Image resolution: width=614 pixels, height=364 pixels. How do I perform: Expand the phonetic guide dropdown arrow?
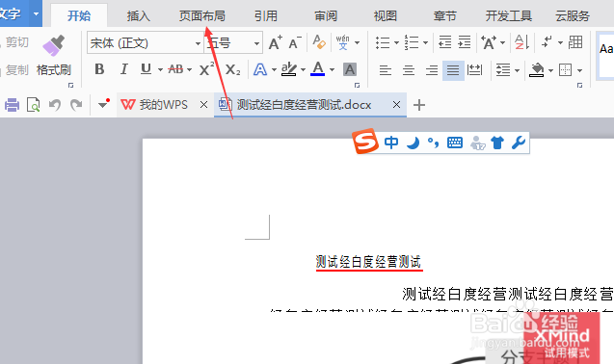(357, 42)
